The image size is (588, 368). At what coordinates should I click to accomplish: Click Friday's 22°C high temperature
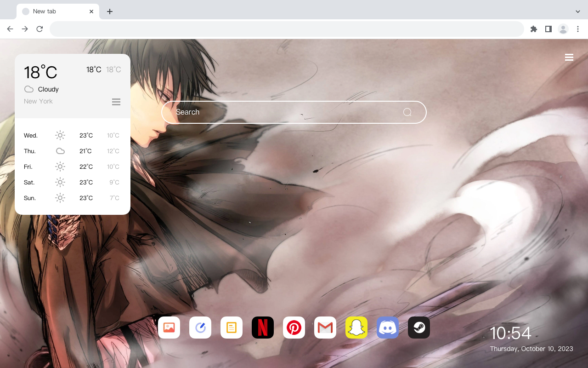(86, 167)
